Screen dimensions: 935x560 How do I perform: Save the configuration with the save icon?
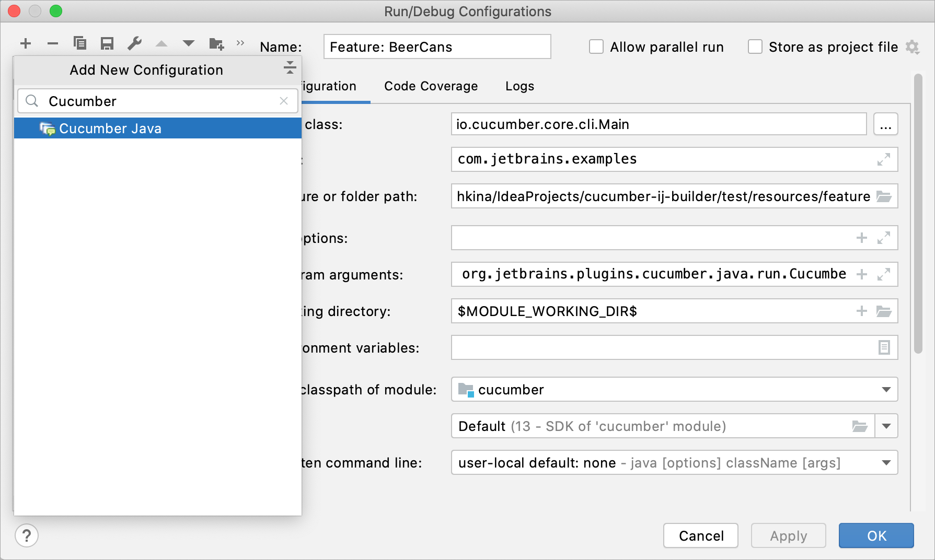107,43
